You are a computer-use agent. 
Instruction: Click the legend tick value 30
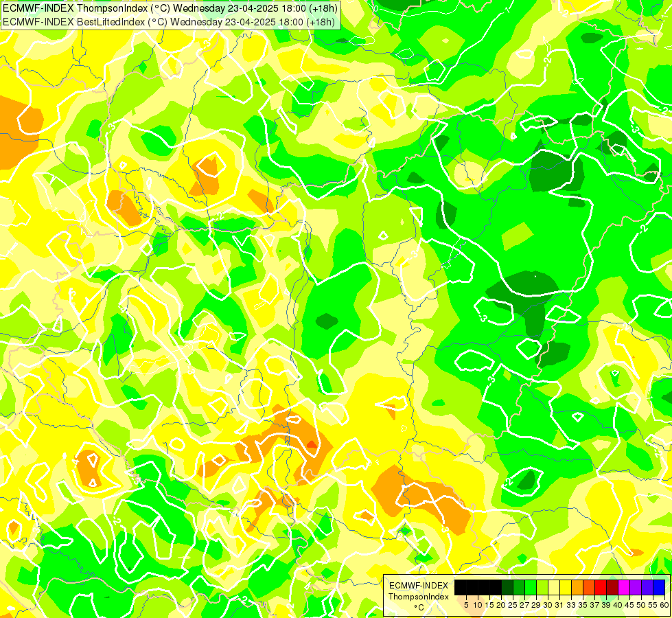[x=548, y=605]
